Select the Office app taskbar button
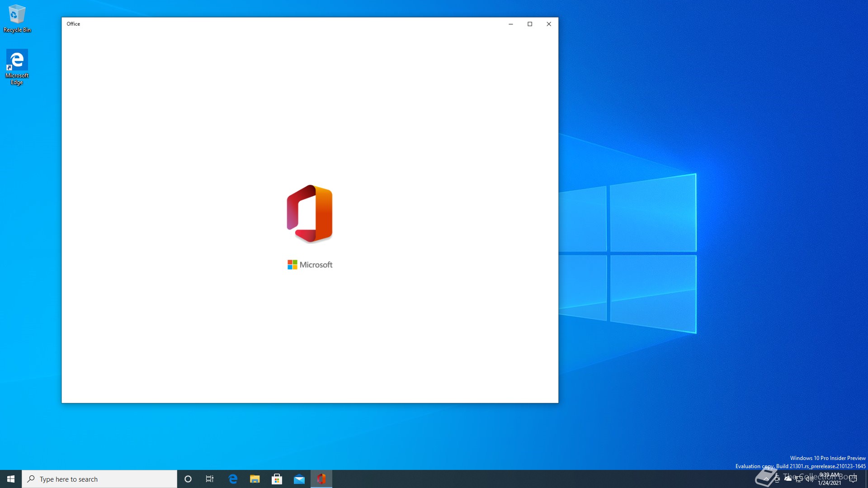Screen dimensions: 868x488 tap(321, 479)
